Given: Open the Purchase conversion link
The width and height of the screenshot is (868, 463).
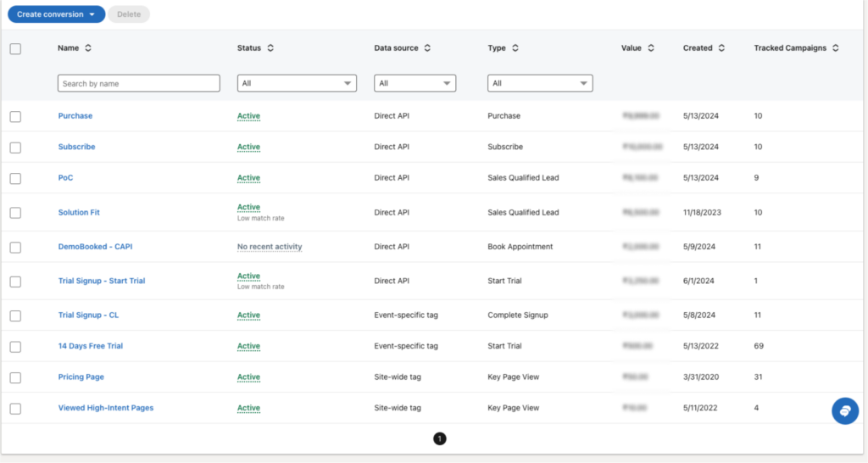Looking at the screenshot, I should tap(75, 115).
